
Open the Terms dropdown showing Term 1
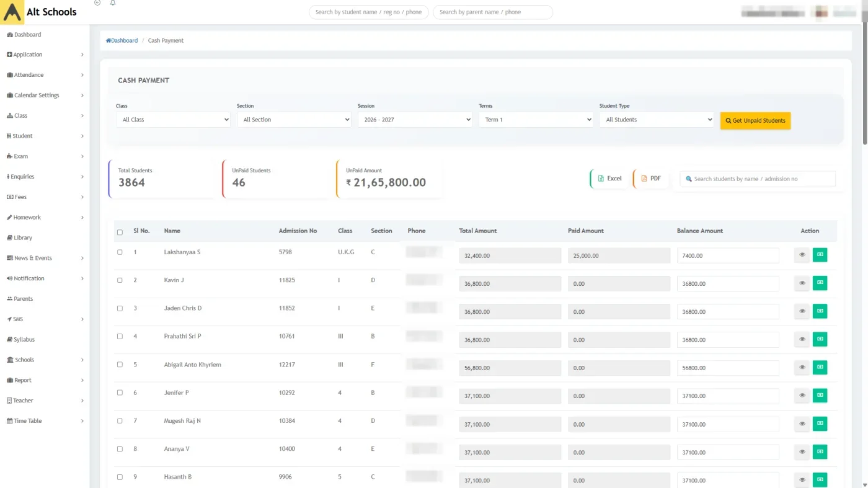click(x=536, y=120)
